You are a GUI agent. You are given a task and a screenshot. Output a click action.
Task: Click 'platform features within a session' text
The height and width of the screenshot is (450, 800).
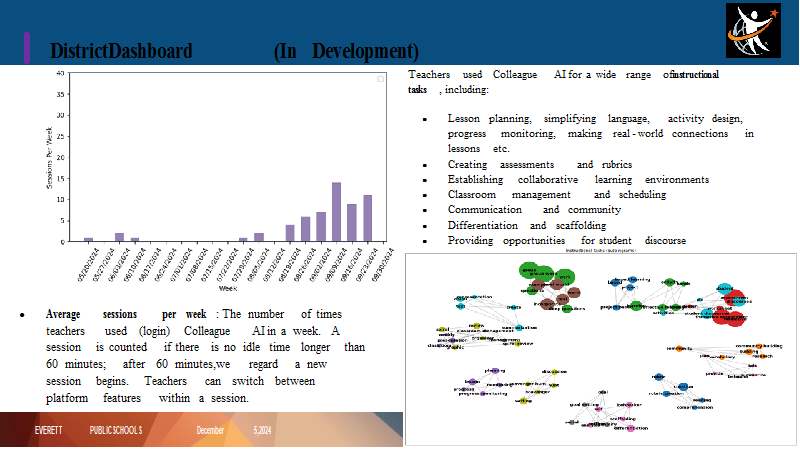click(147, 398)
